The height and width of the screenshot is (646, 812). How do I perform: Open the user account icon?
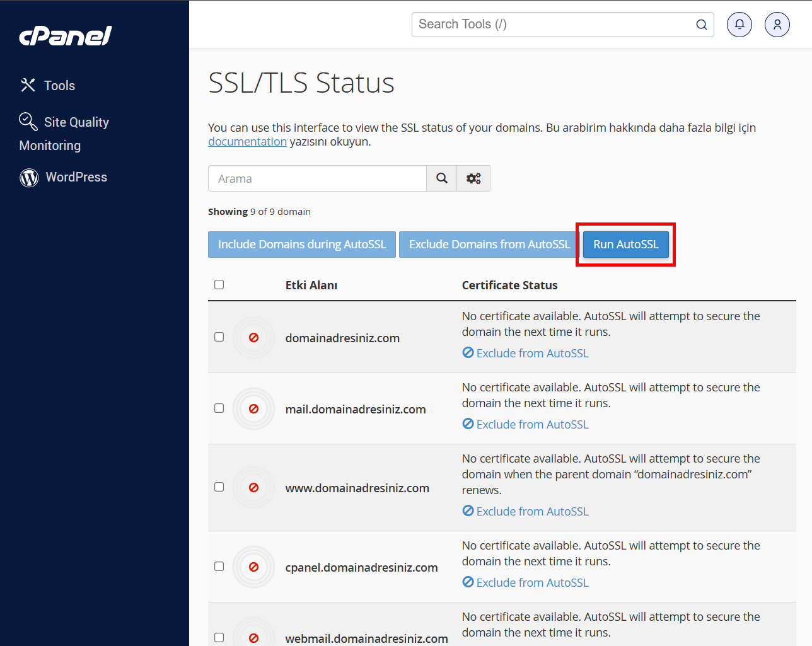point(777,25)
